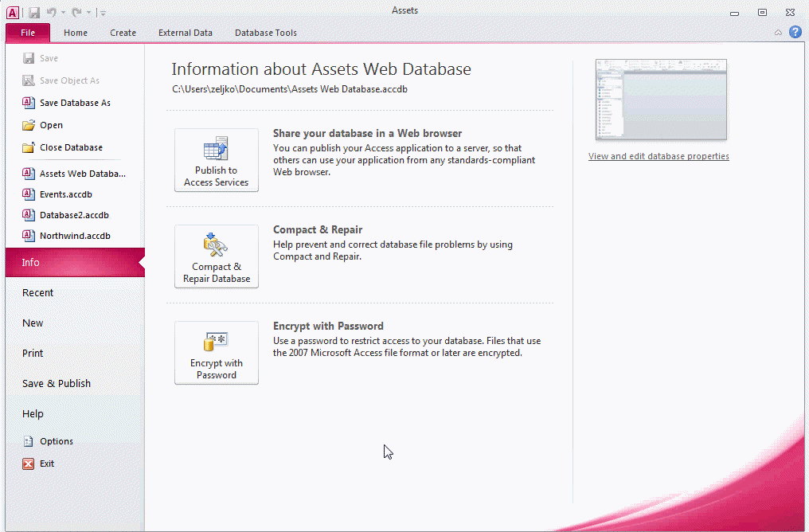
Task: Click the Database2.accdb file icon
Action: (x=29, y=215)
